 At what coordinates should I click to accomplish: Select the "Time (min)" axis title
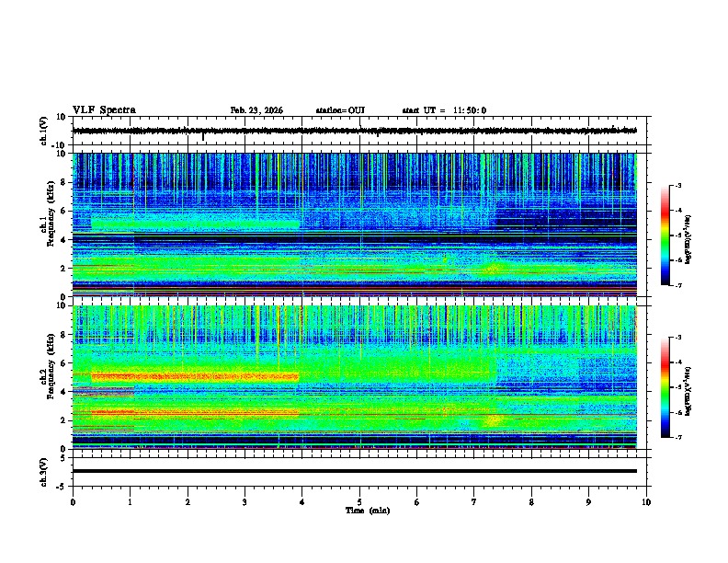[368, 511]
